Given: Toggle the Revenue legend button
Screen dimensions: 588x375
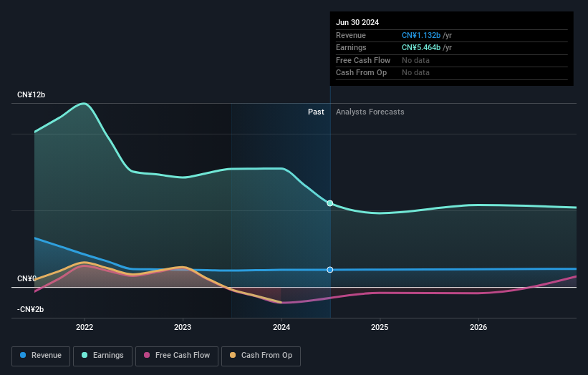Looking at the screenshot, I should click(41, 356).
